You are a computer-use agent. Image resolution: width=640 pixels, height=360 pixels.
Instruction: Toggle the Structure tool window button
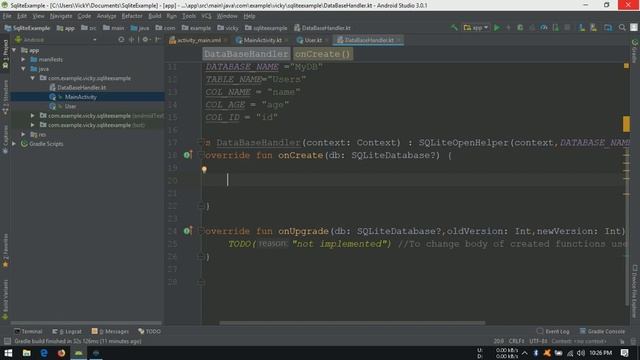click(5, 96)
